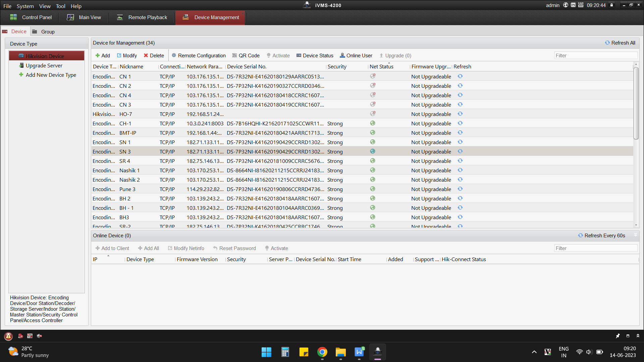Refresh the Nashik 2 device row
Screen dimensions: 644x362
pos(460,180)
